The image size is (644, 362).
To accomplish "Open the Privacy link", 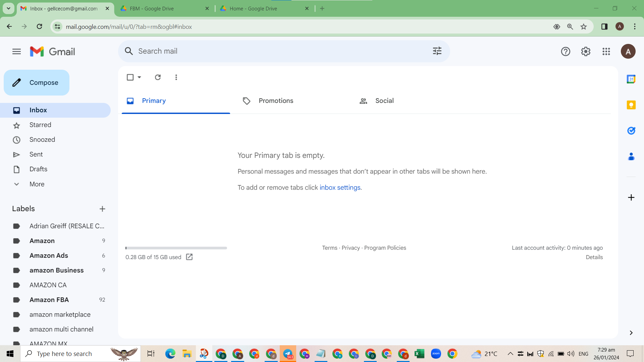I will [351, 248].
